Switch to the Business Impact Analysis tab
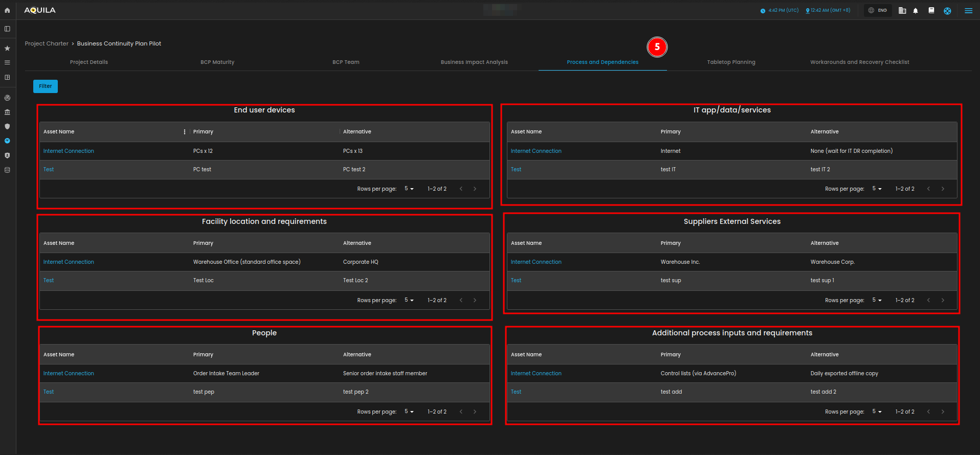 pos(474,62)
